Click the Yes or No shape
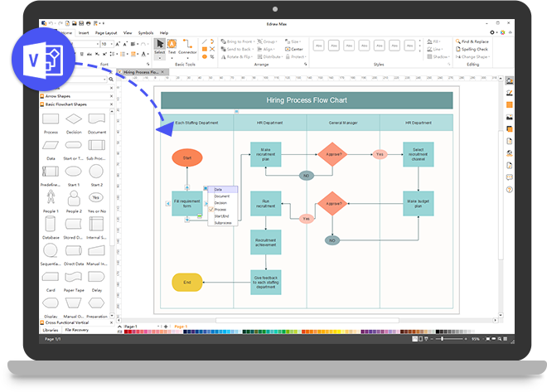This screenshot has width=547, height=392. [x=97, y=199]
